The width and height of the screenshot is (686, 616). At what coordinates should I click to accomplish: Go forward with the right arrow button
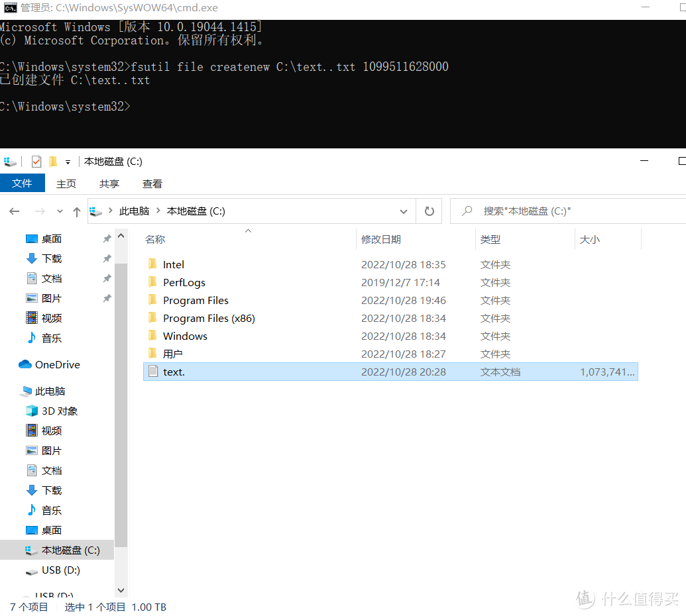tap(40, 211)
